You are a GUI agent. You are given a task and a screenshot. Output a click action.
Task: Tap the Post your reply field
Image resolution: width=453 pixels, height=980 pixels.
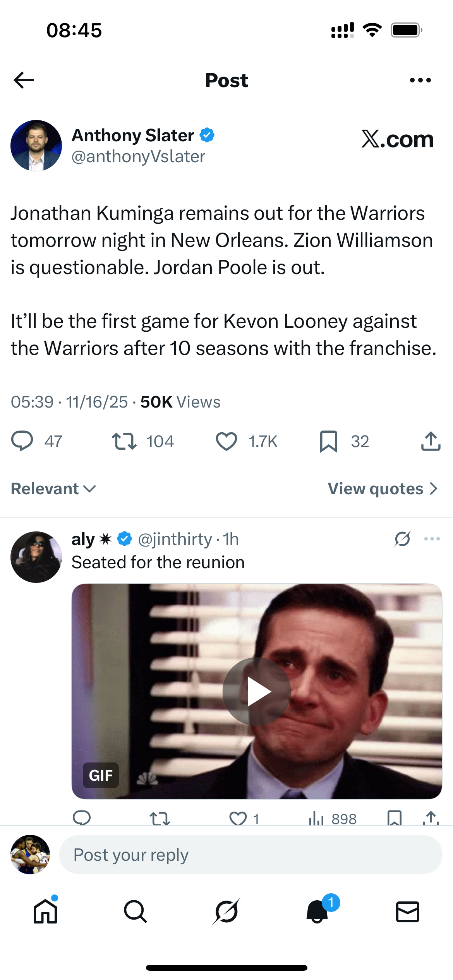coord(251,855)
